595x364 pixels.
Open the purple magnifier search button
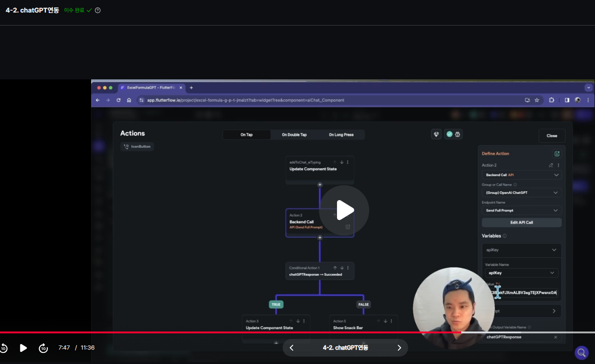582,353
